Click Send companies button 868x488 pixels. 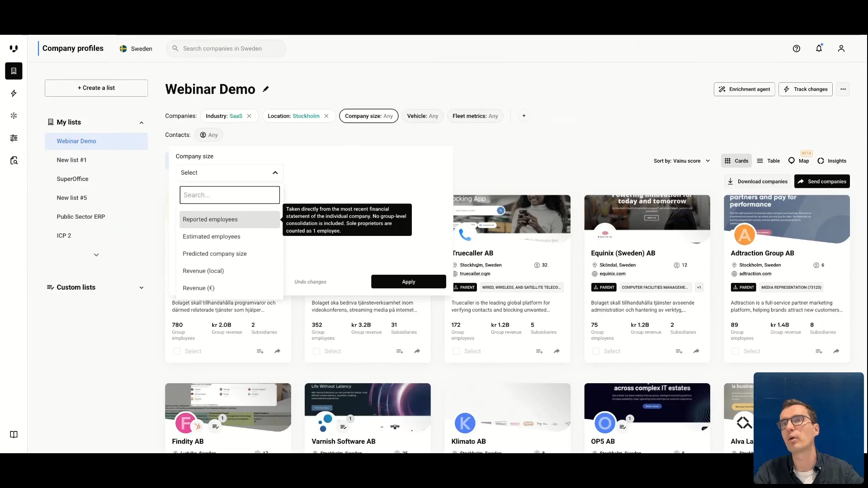(822, 182)
